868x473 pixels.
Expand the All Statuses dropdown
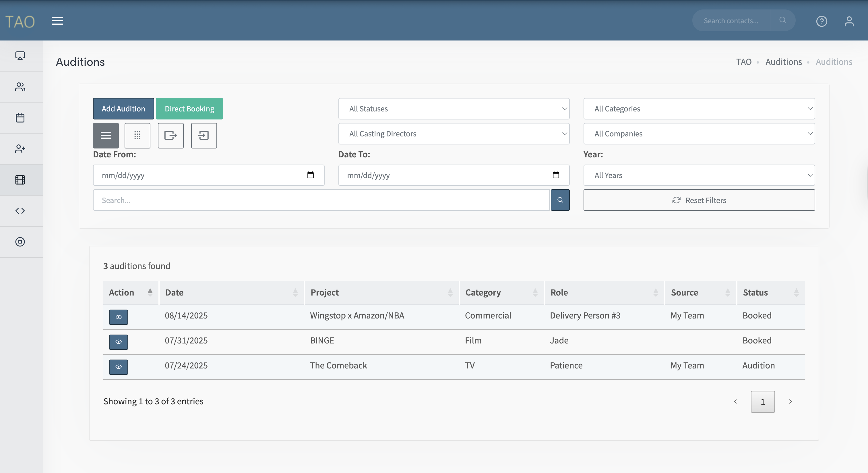(454, 109)
